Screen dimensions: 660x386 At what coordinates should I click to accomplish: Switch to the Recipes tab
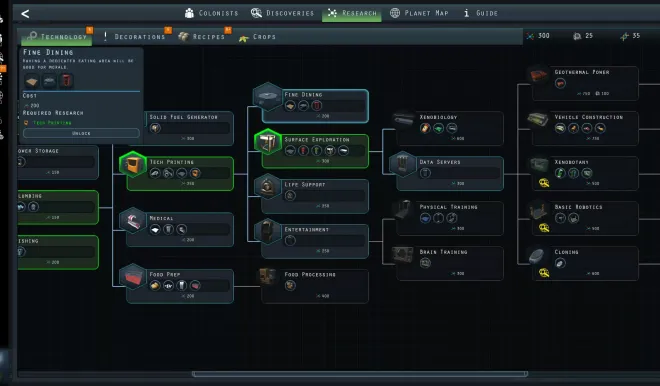point(203,37)
